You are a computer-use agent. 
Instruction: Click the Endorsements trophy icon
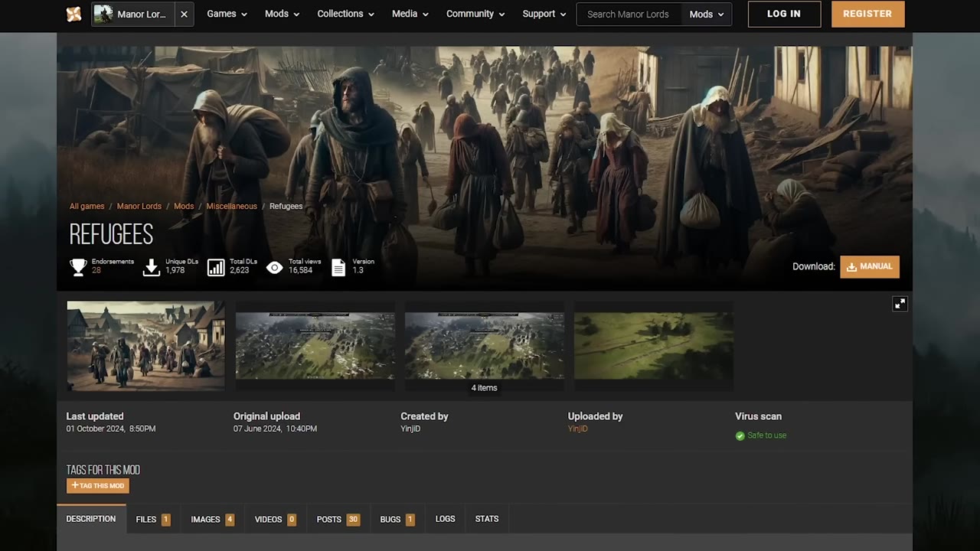pos(78,267)
